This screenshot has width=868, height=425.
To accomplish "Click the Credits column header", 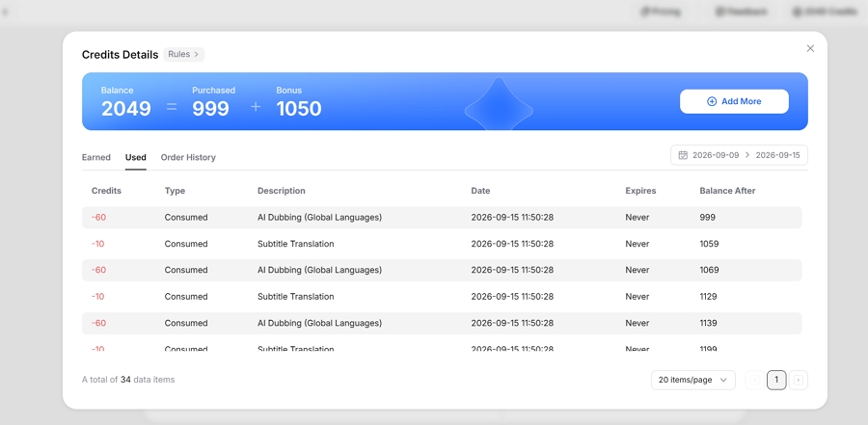I will (x=106, y=191).
